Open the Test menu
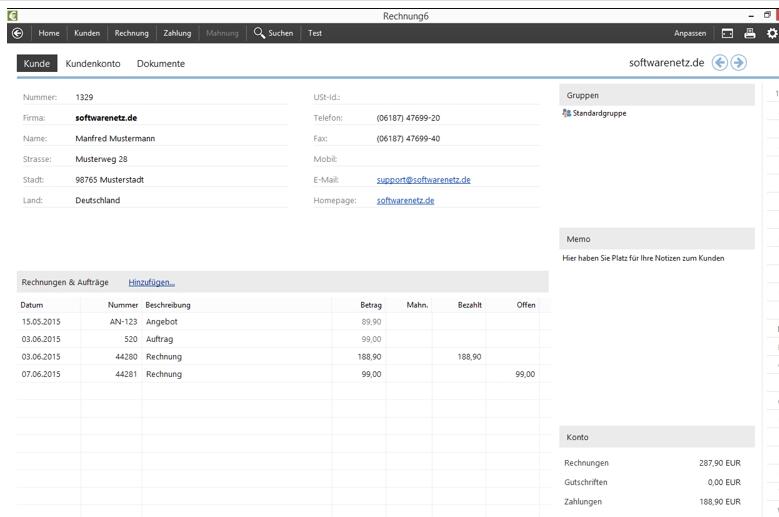Image resolution: width=779 pixels, height=517 pixels. [x=315, y=33]
